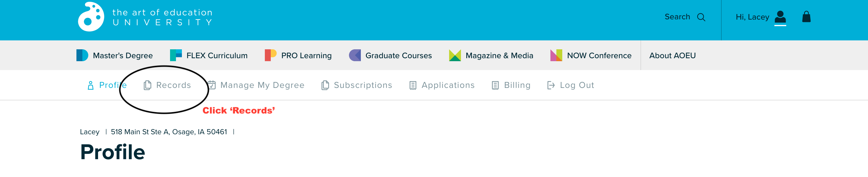Viewport: 868px width, 177px height.
Task: Open the shopping bag icon
Action: (806, 17)
